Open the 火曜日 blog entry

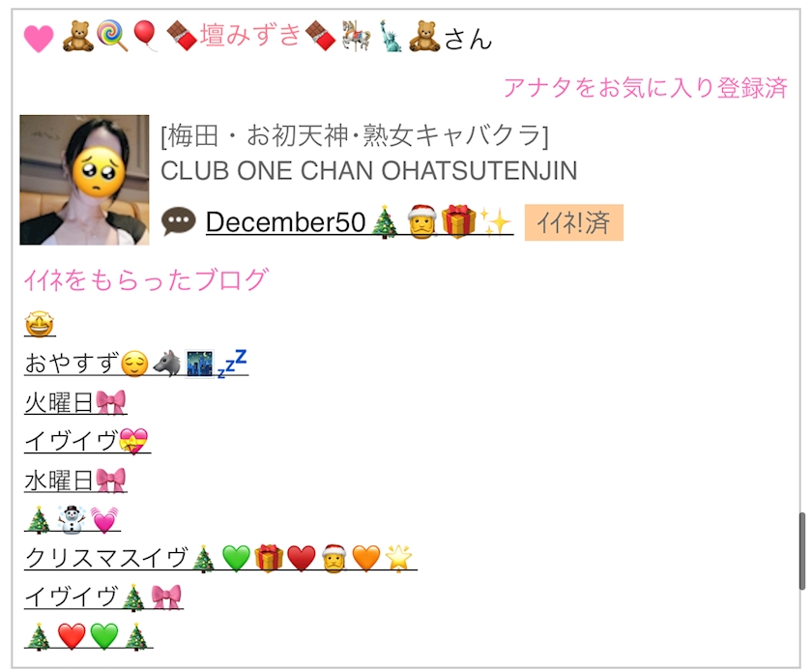[75, 402]
